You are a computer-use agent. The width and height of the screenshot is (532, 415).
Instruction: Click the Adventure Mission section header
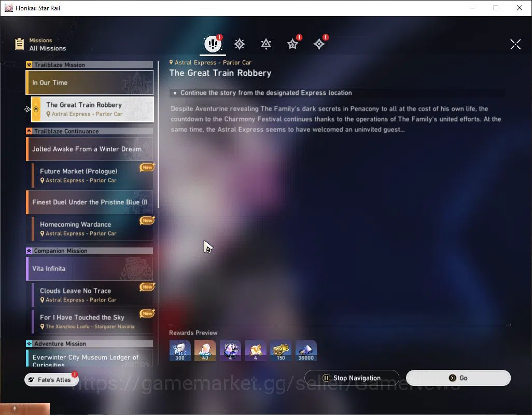pos(90,344)
